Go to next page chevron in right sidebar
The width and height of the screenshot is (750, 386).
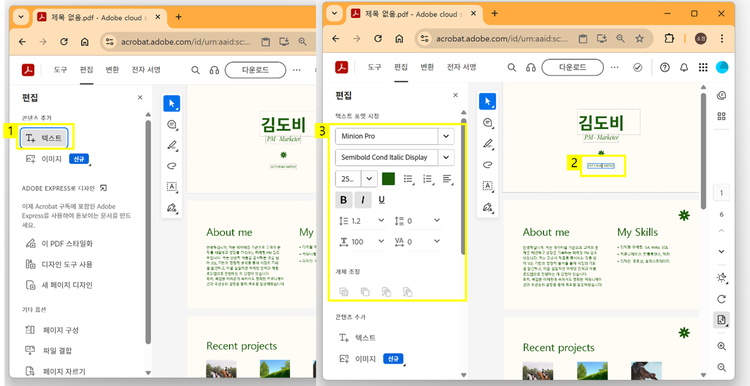coord(722,251)
